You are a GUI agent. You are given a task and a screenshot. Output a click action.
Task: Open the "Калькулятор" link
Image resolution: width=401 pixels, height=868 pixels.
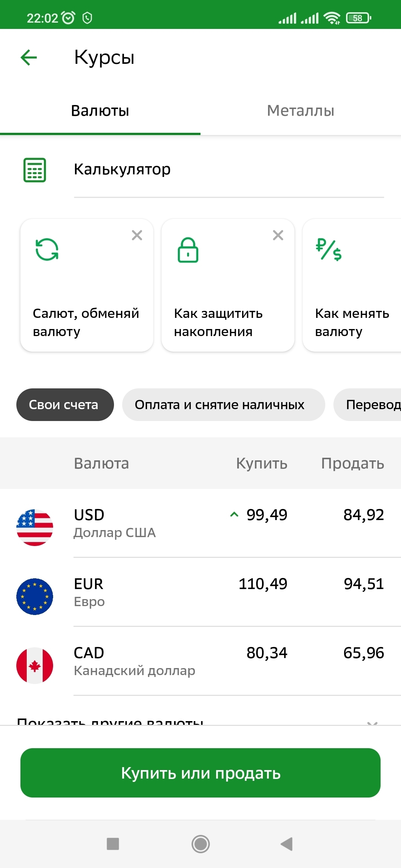(x=122, y=169)
